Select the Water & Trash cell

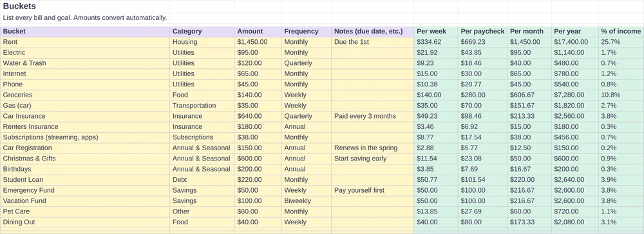(x=84, y=63)
